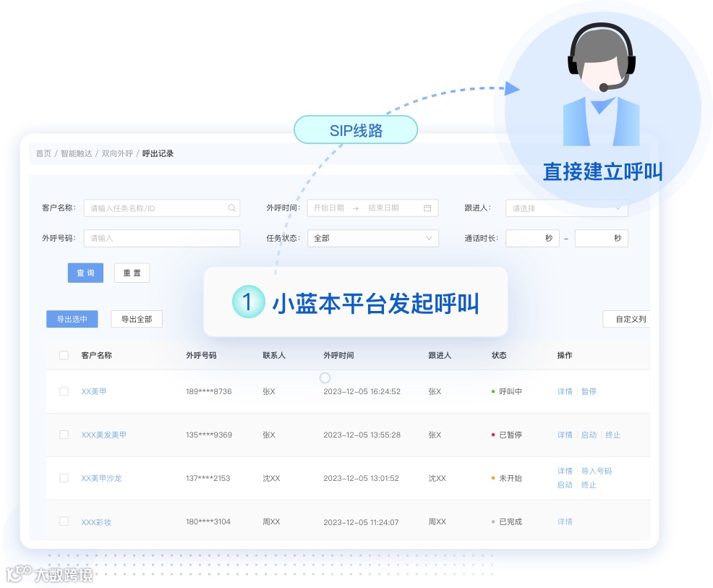Click timestamp 2023-12-05 16:24:52
The image size is (713, 588).
tap(362, 391)
